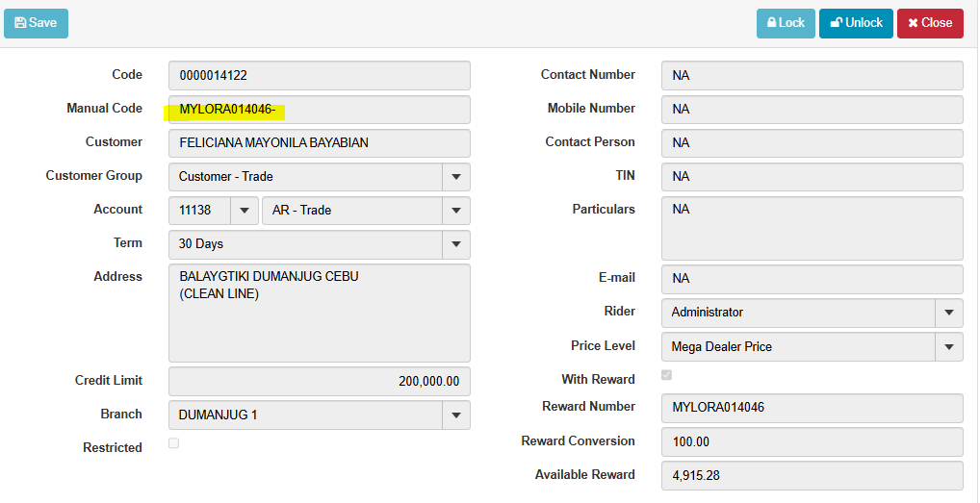Click the Save button

click(x=36, y=23)
